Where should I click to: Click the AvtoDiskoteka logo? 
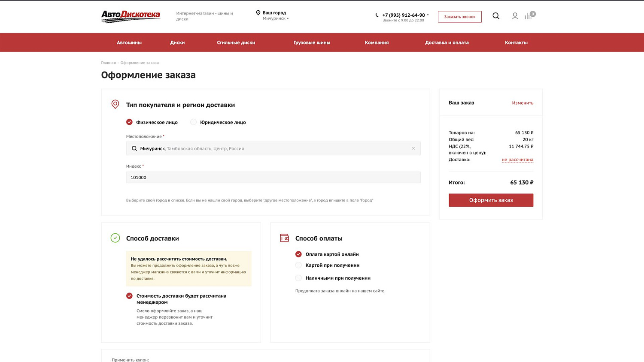(x=131, y=16)
